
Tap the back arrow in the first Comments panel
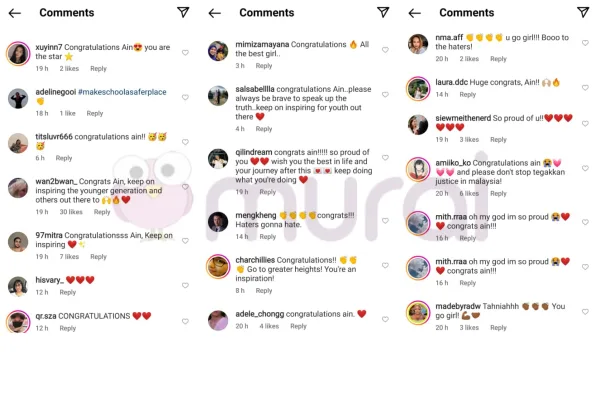click(x=15, y=13)
